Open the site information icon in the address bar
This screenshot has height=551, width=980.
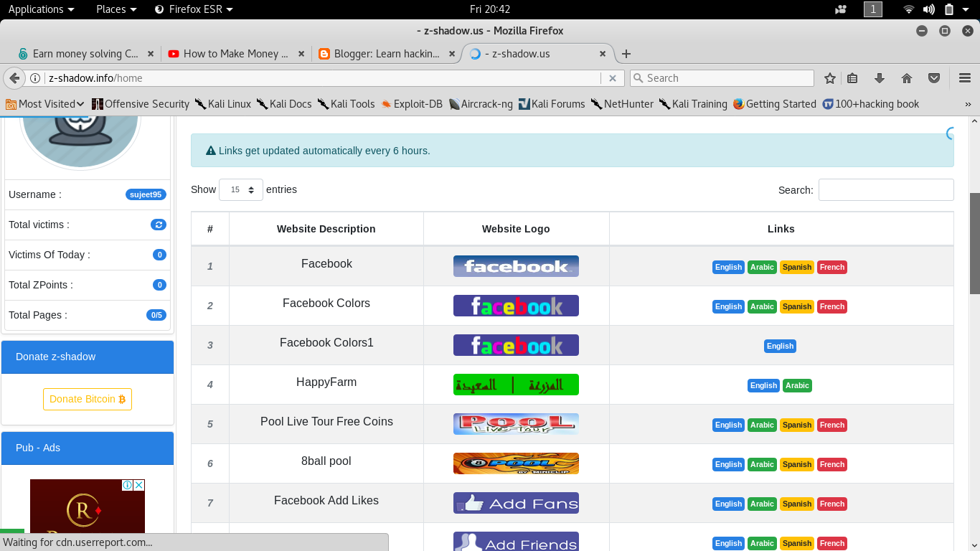[x=34, y=78]
